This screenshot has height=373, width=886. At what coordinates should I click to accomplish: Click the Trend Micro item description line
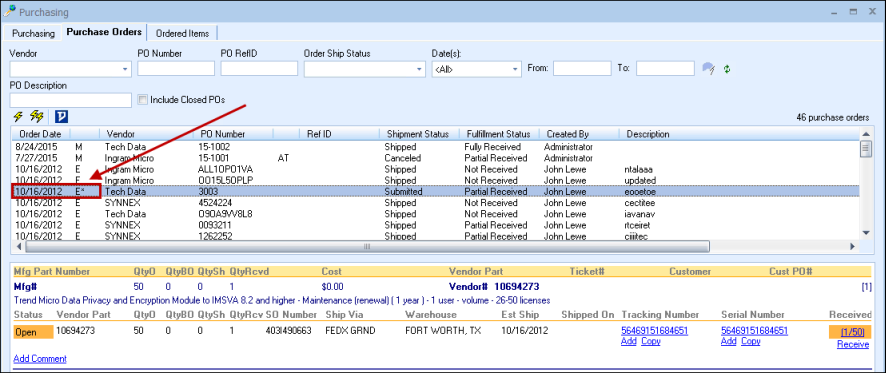click(281, 300)
